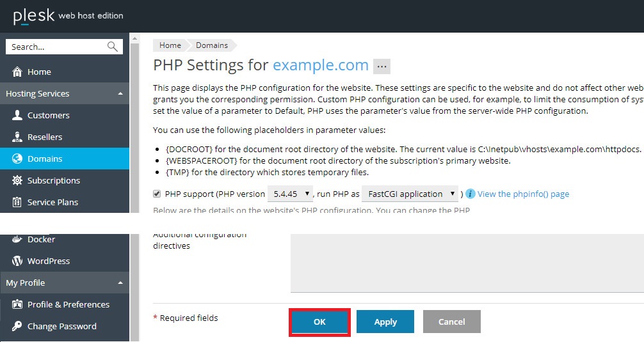Click the blue info icon near phpinfo
The image size is (644, 342).
coord(471,194)
